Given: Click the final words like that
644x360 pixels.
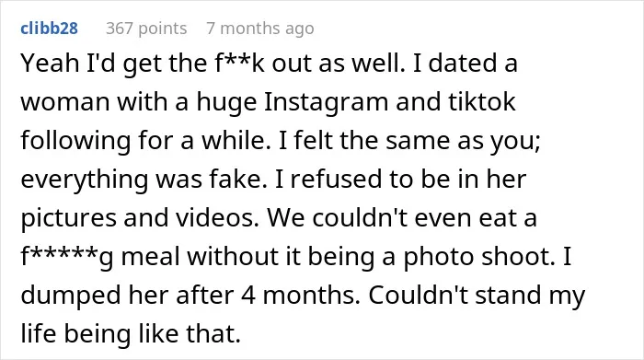Looking at the screenshot, I should [x=190, y=333].
